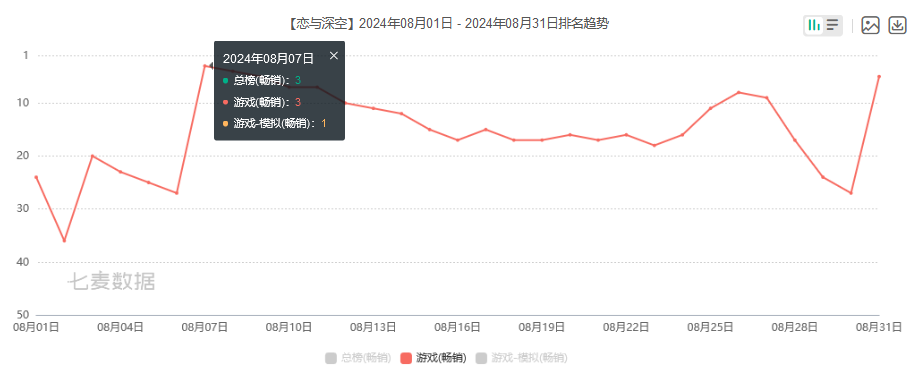Toggle 游戏(畅销) legend series
This screenshot has height=381, width=918.
point(433,358)
